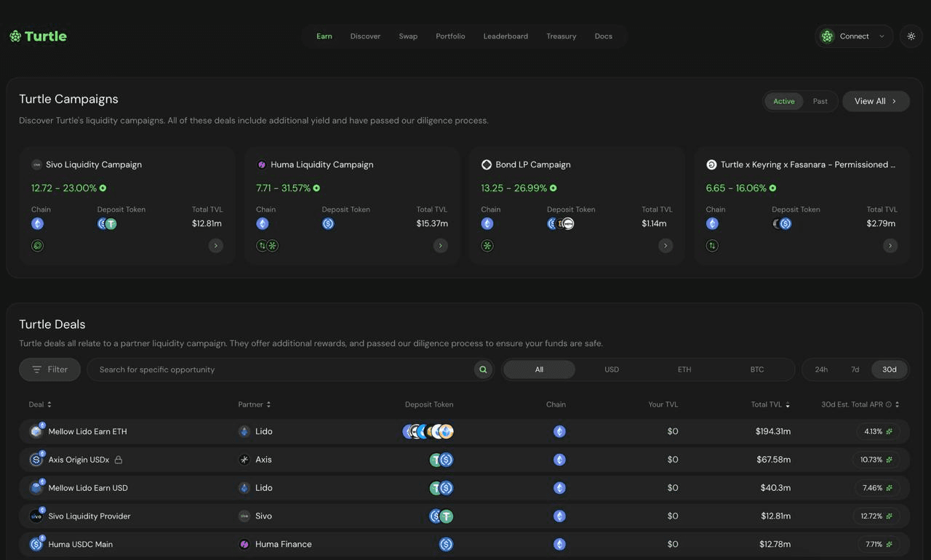Open the Leaderboard tab
931x560 pixels.
[x=506, y=36]
